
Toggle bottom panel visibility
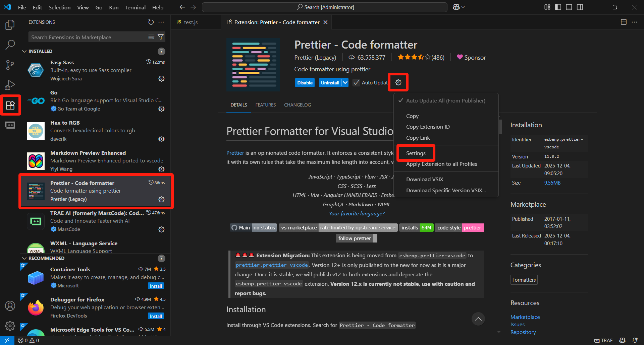pyautogui.click(x=569, y=7)
